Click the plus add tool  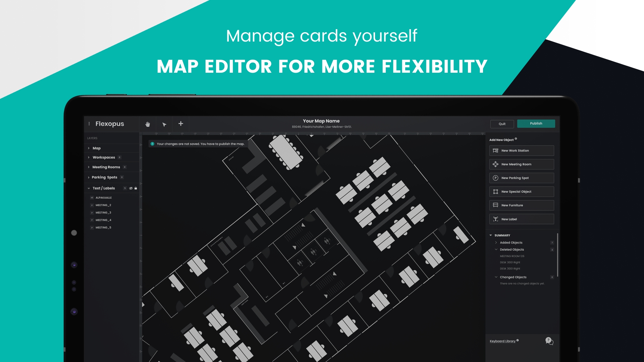(180, 124)
